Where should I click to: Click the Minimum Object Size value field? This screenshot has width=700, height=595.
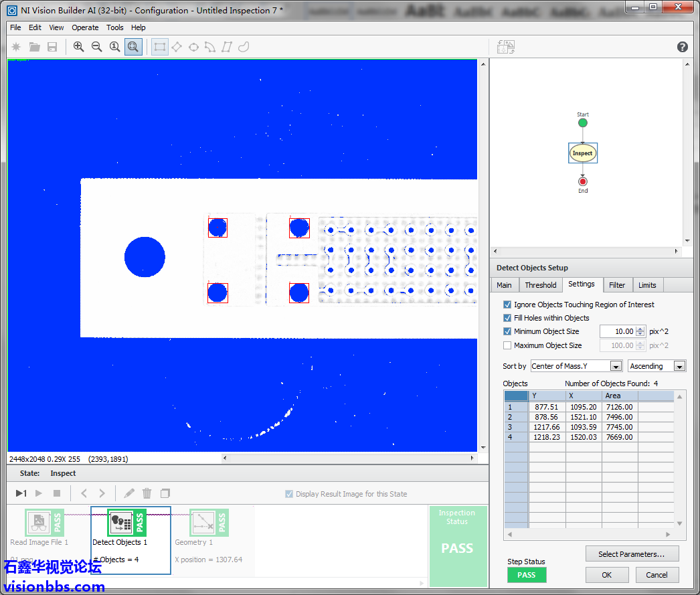[617, 331]
